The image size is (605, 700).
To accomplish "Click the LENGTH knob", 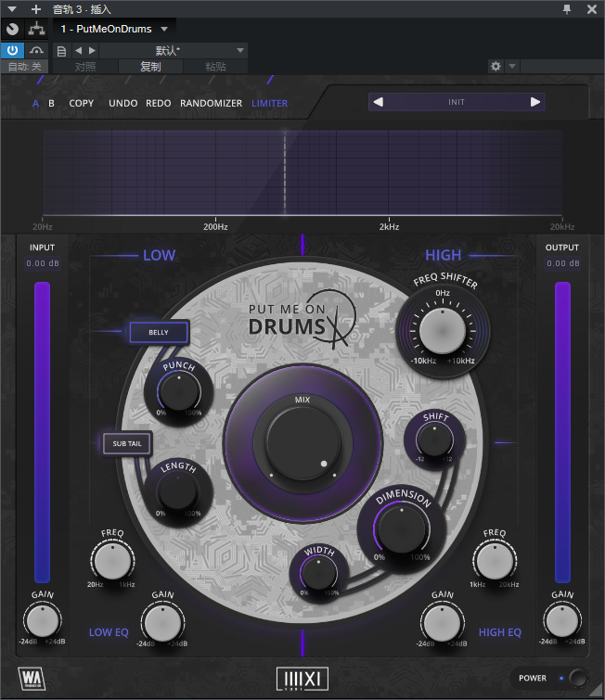I will (178, 492).
